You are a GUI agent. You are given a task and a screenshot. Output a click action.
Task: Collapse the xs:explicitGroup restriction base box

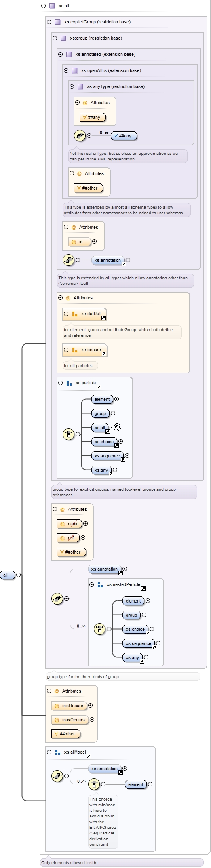tap(49, 22)
